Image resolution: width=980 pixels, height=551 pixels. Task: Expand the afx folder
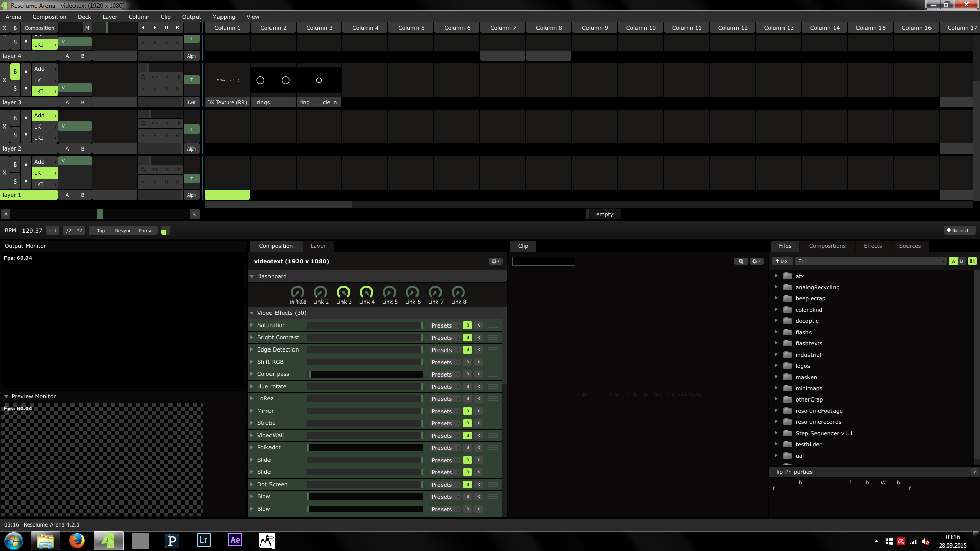coord(776,276)
